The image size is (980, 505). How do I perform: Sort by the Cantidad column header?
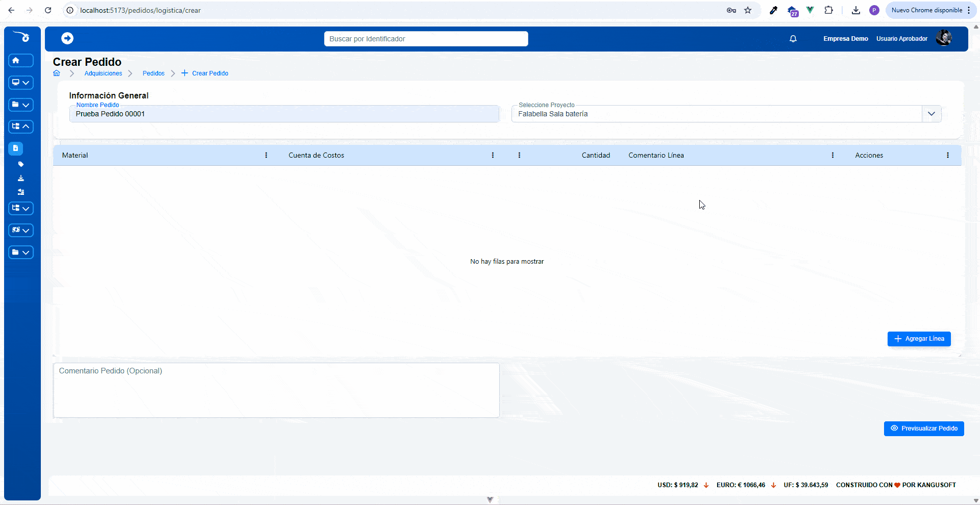596,155
